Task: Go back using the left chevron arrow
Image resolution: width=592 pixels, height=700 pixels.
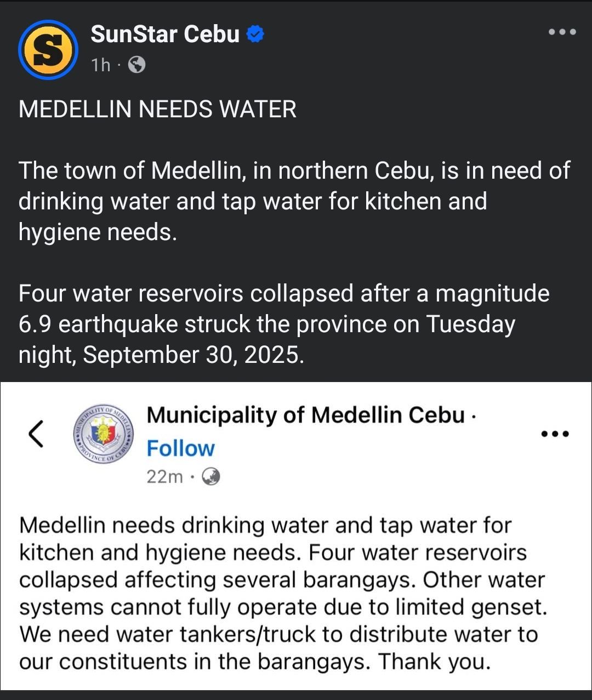Action: tap(36, 434)
